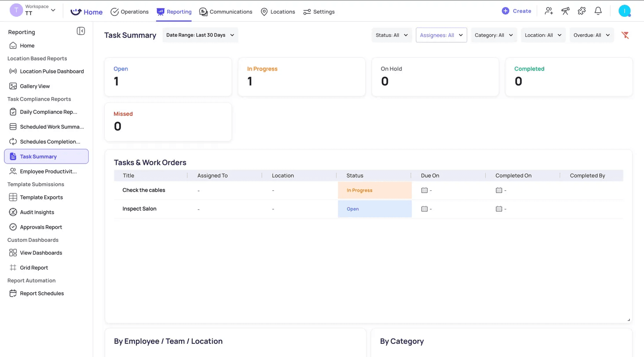The width and height of the screenshot is (644, 357).
Task: Open notifications with the bell icon
Action: pos(598,11)
